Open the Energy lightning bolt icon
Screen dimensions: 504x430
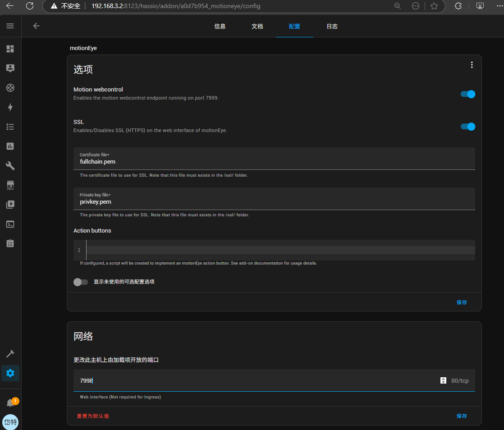coord(10,107)
